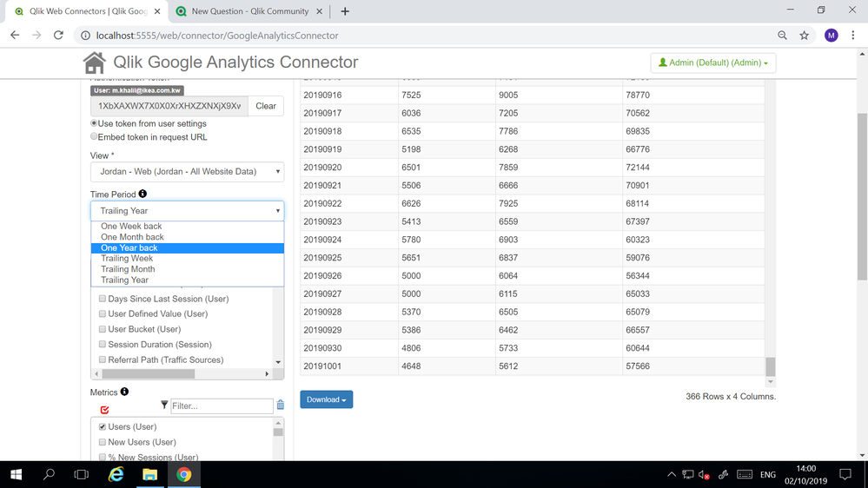The image size is (868, 488).
Task: Choose One Month back option
Action: click(187, 237)
